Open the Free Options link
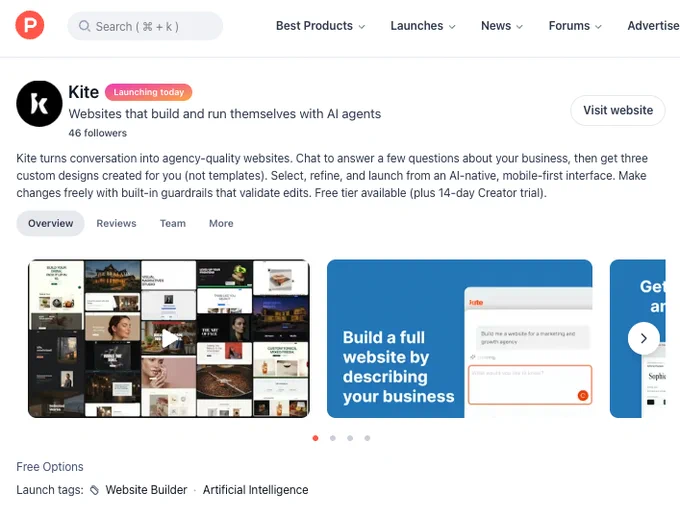680x517 pixels. pos(50,467)
